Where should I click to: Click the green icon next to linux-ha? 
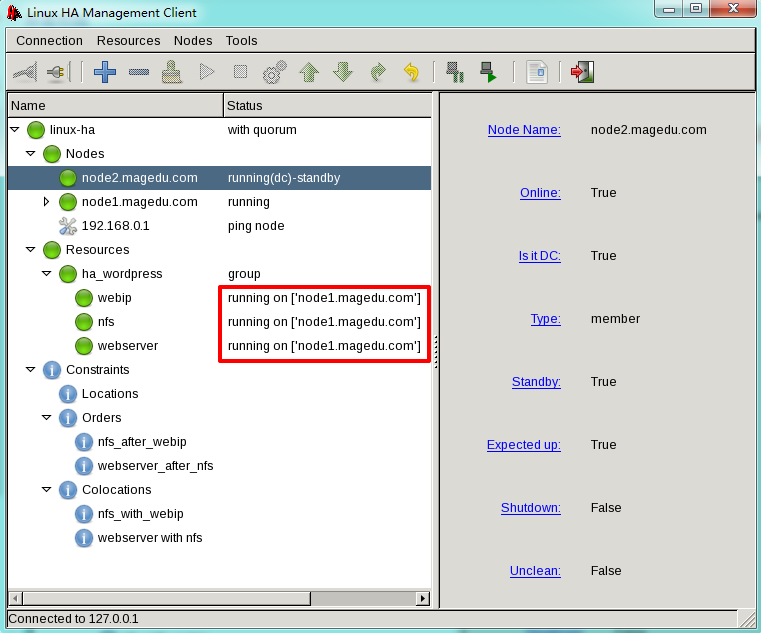click(36, 130)
